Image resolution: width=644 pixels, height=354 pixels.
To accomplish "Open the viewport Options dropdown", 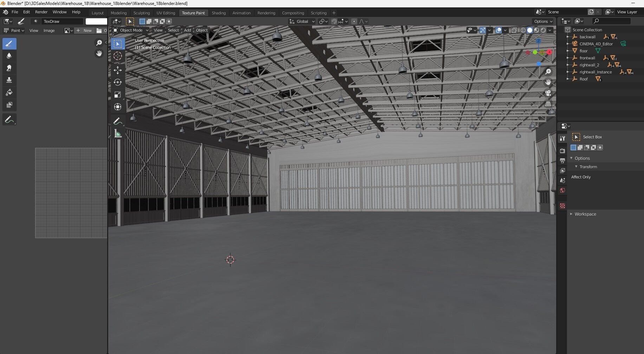I will pyautogui.click(x=543, y=21).
